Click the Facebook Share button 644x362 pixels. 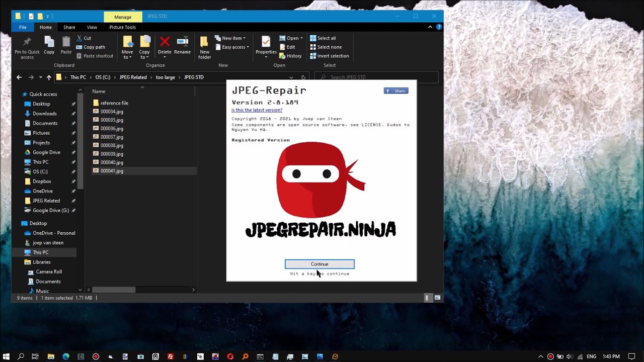396,91
